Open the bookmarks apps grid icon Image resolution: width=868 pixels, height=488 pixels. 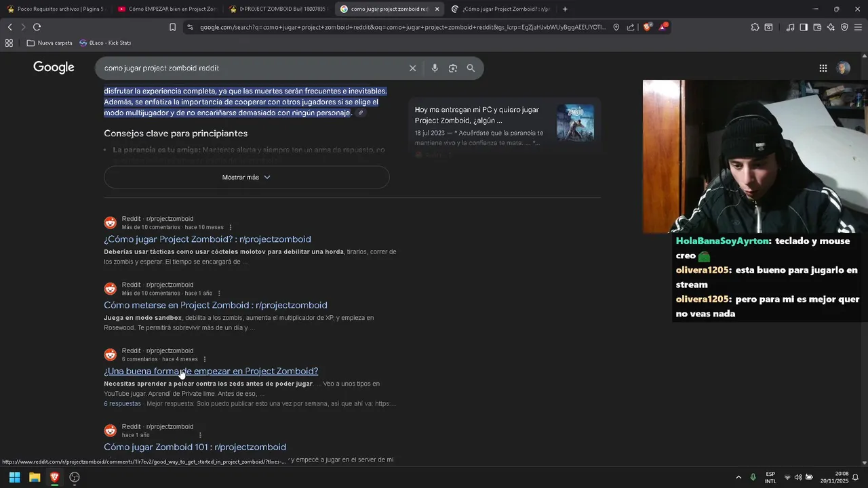point(9,43)
